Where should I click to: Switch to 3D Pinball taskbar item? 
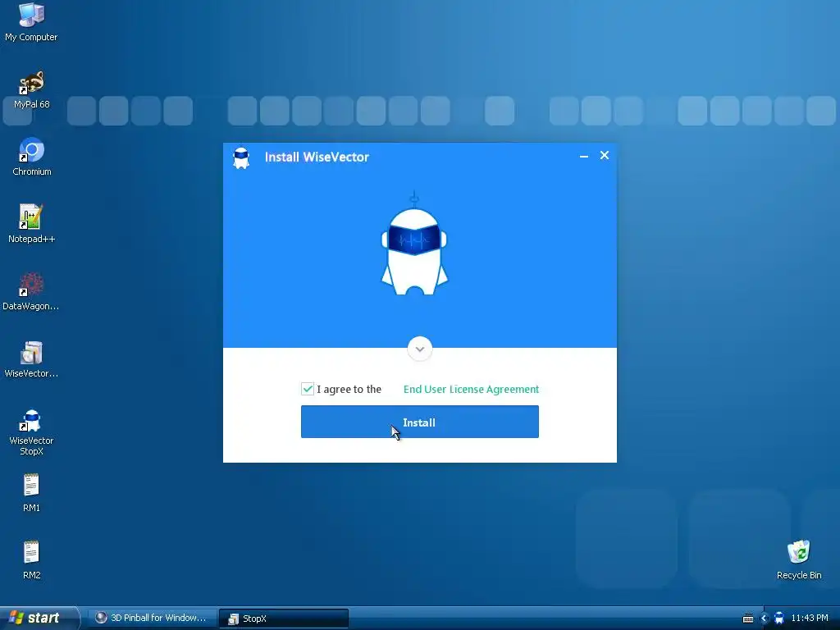(151, 619)
